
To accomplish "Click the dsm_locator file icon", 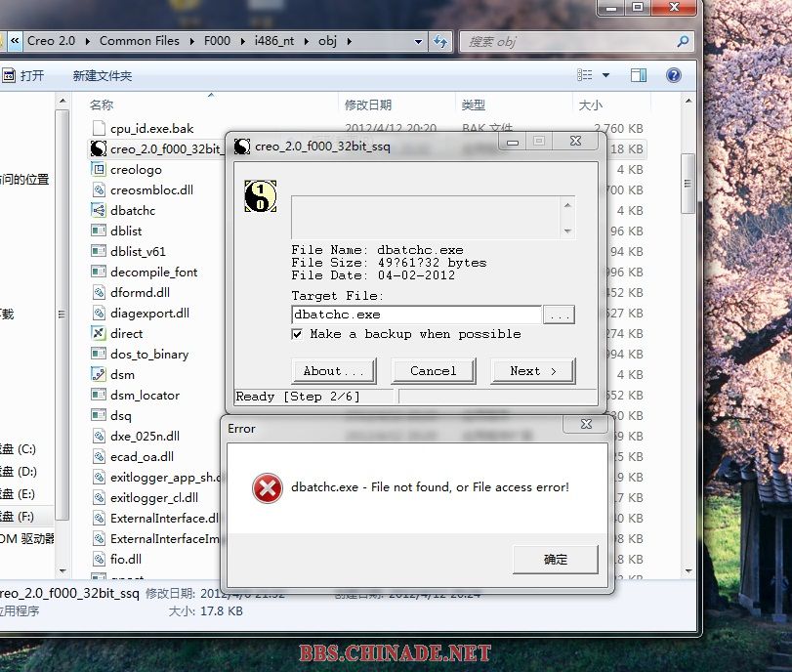I will [99, 395].
